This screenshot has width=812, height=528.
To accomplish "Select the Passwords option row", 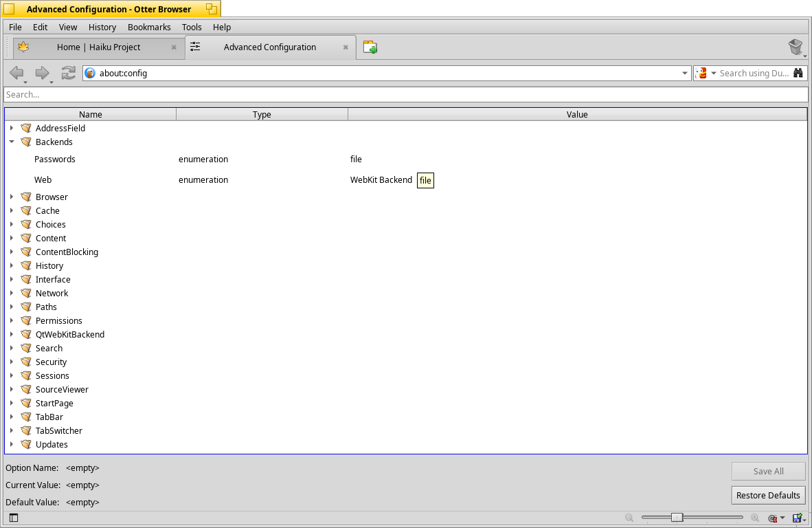I will [406, 159].
